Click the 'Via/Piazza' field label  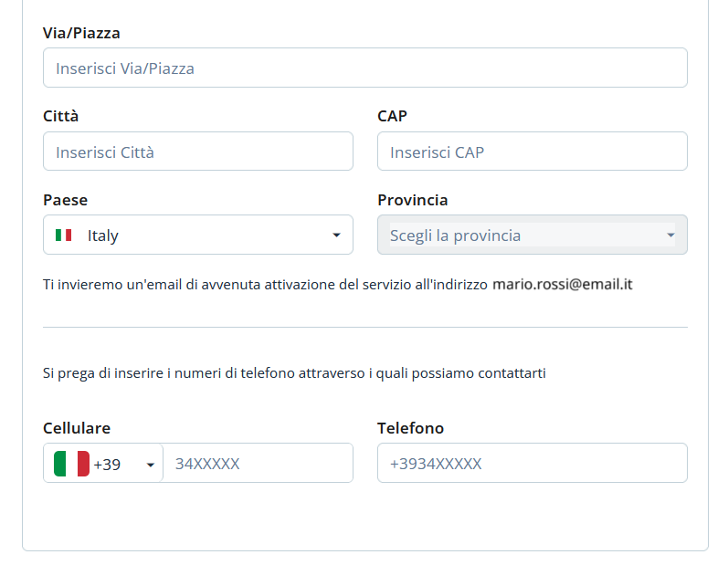[81, 33]
